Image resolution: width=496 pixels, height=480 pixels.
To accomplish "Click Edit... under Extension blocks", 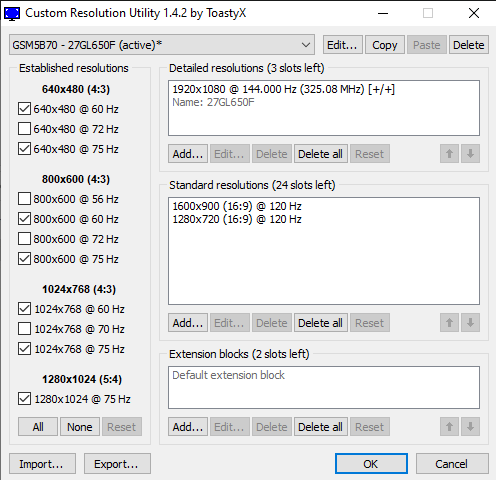I will (x=230, y=427).
